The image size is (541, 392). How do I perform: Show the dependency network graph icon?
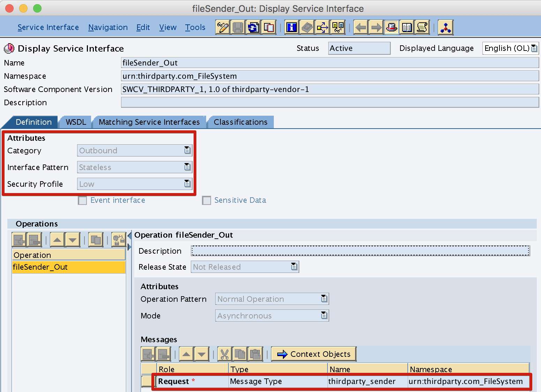446,27
